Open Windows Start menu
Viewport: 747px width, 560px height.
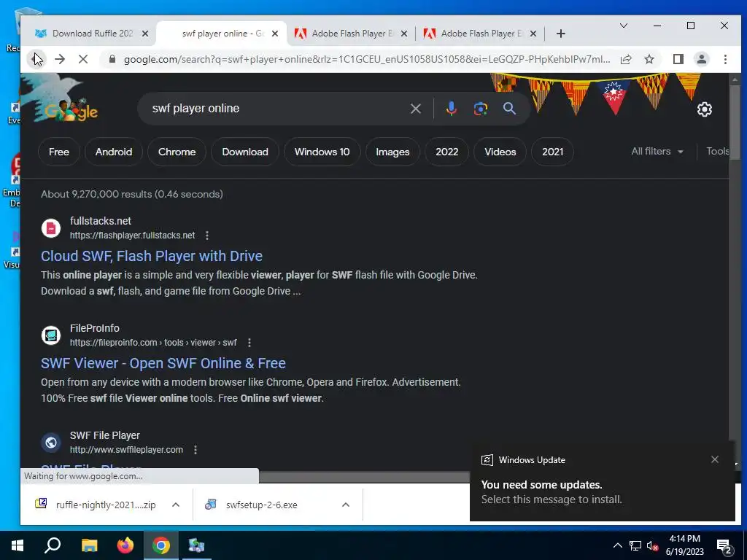point(18,545)
